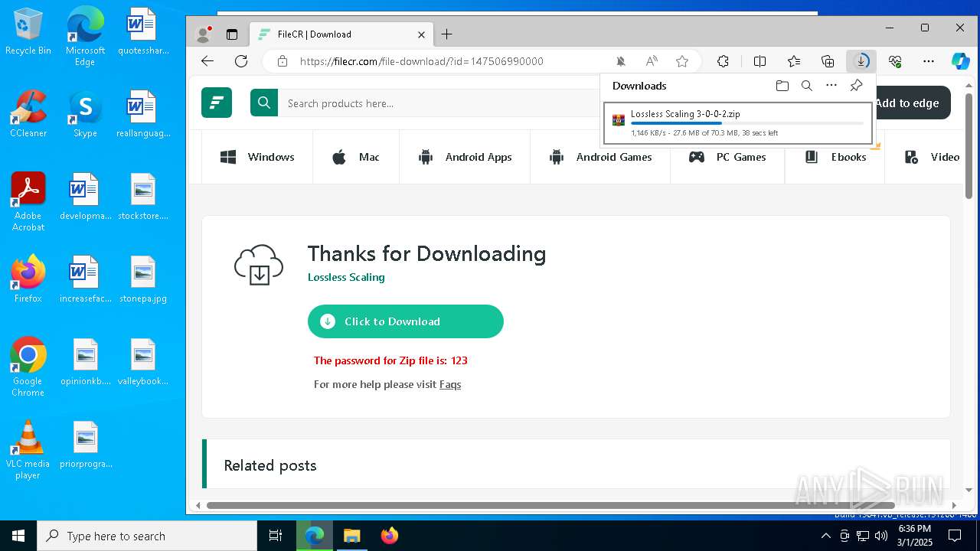This screenshot has width=980, height=551.
Task: Open File Explorer from taskbar
Action: [x=351, y=536]
